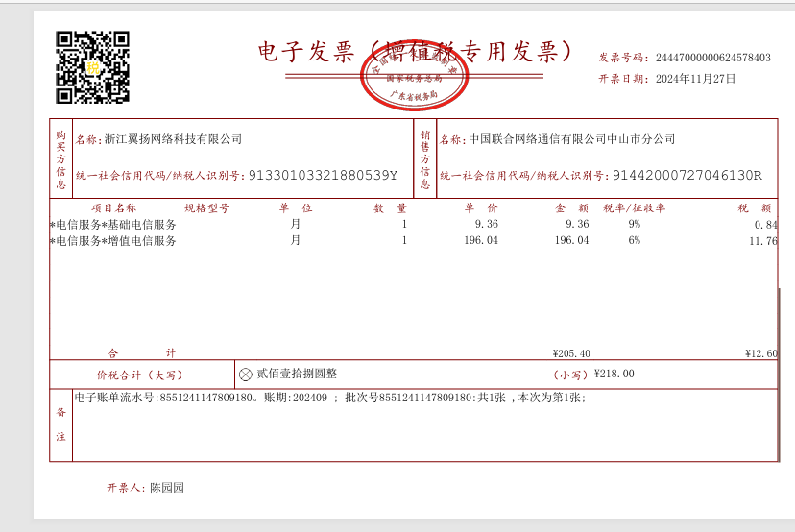The image size is (795, 532).
Task: Click the issue date 2024年11月27日
Action: [x=695, y=79]
